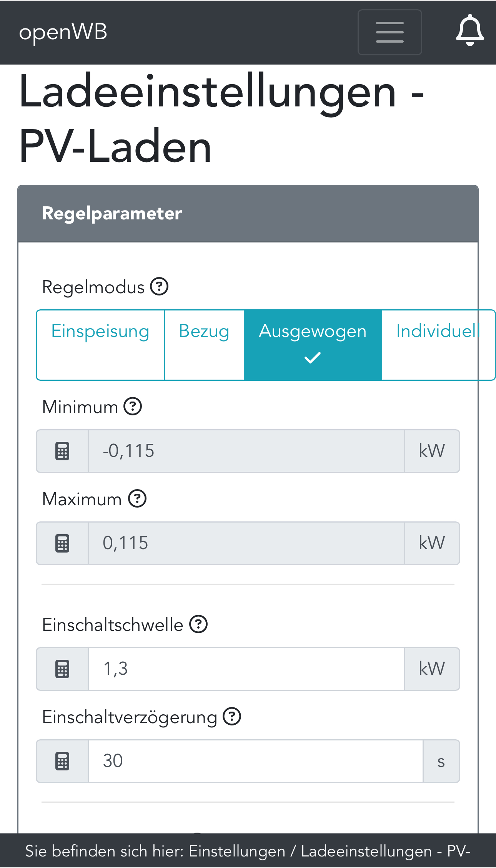Click the calculator icon beside Einschaltverzögerung
The image size is (496, 868).
click(x=62, y=761)
